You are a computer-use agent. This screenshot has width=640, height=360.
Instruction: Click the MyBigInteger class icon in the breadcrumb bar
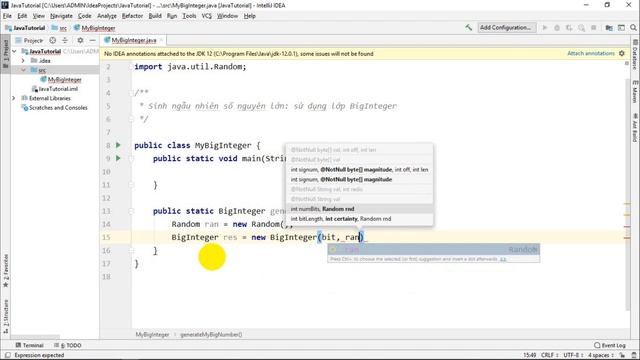pyautogui.click(x=77, y=28)
